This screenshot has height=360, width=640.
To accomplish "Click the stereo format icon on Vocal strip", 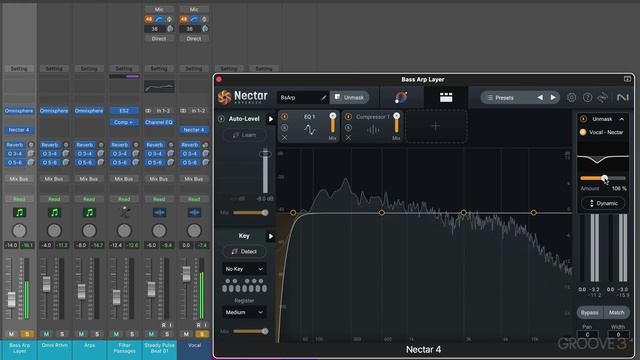I will point(183,111).
